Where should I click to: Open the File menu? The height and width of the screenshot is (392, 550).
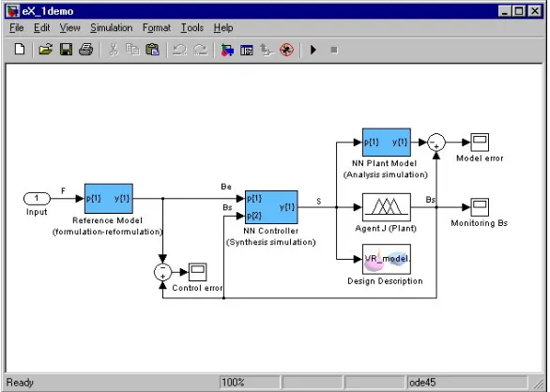click(17, 28)
